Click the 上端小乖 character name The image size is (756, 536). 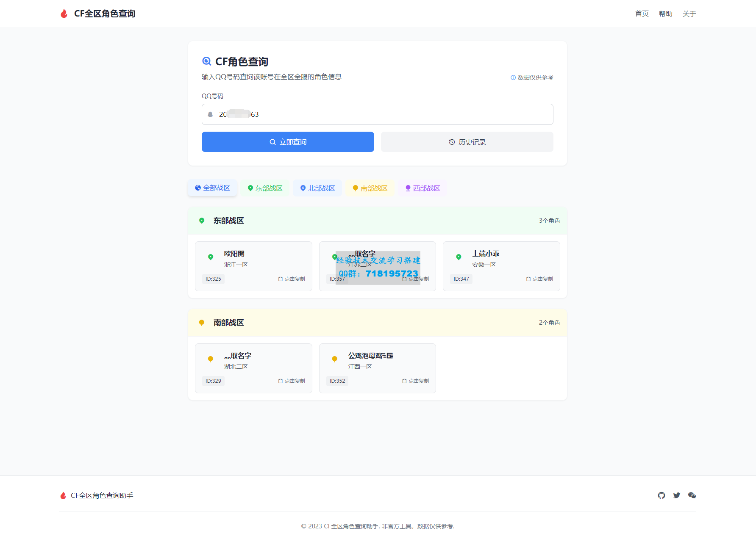click(486, 254)
